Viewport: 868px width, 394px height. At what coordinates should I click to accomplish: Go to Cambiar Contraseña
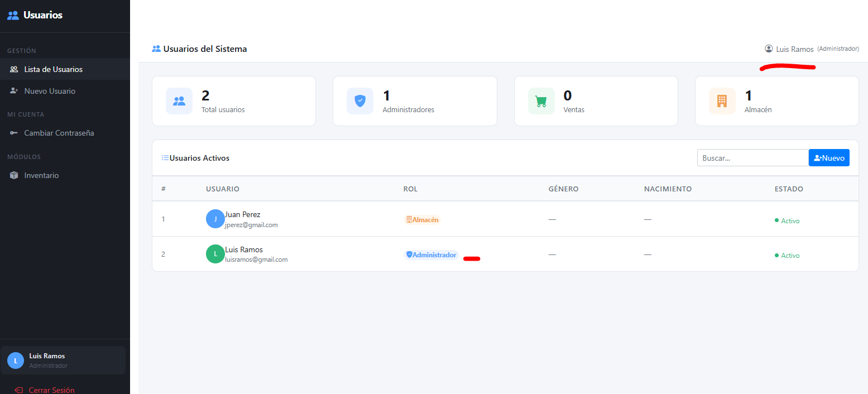[59, 133]
